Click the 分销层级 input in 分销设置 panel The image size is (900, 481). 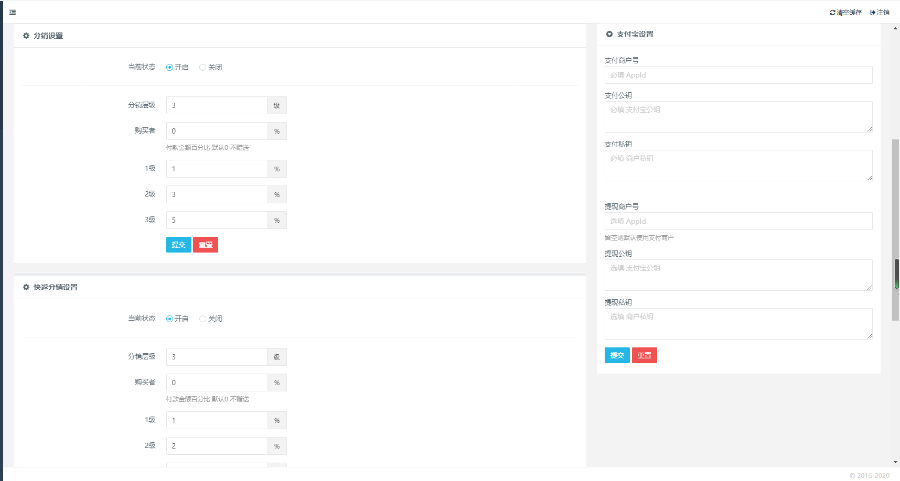click(x=216, y=105)
